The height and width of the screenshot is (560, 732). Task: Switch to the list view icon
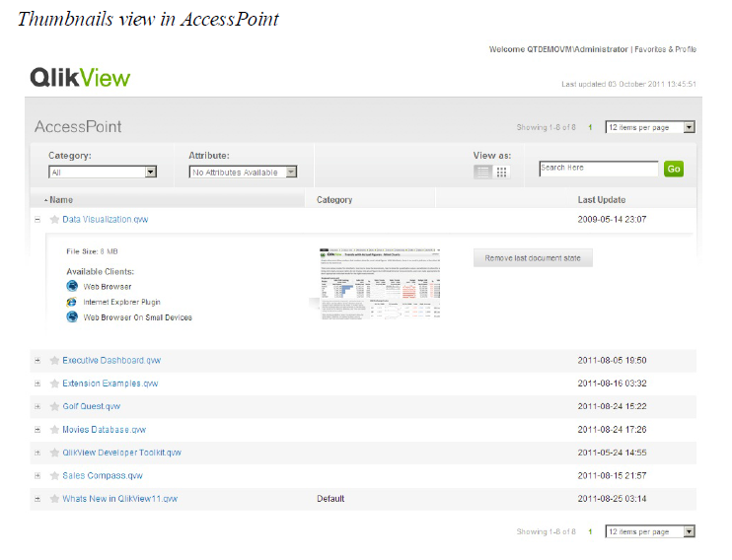tap(482, 173)
